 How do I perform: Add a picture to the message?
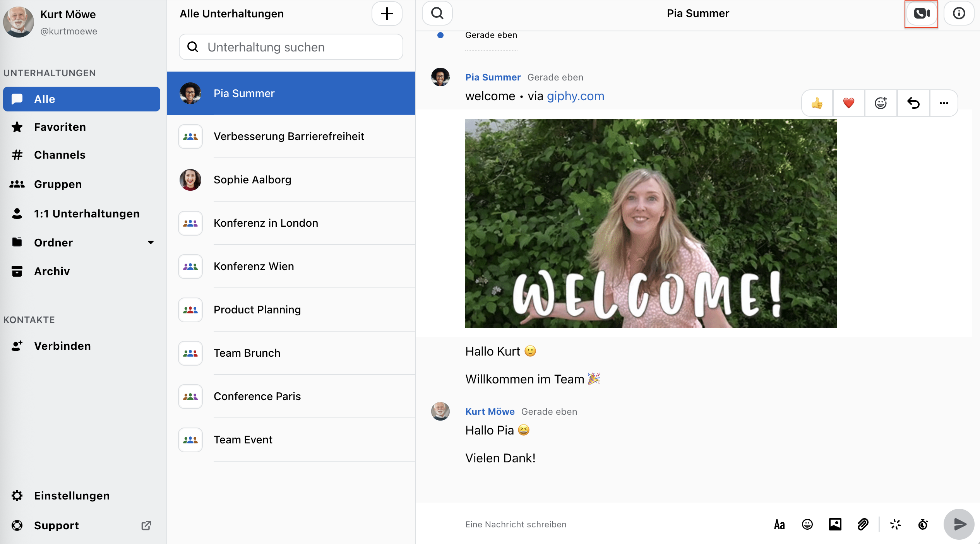click(835, 525)
